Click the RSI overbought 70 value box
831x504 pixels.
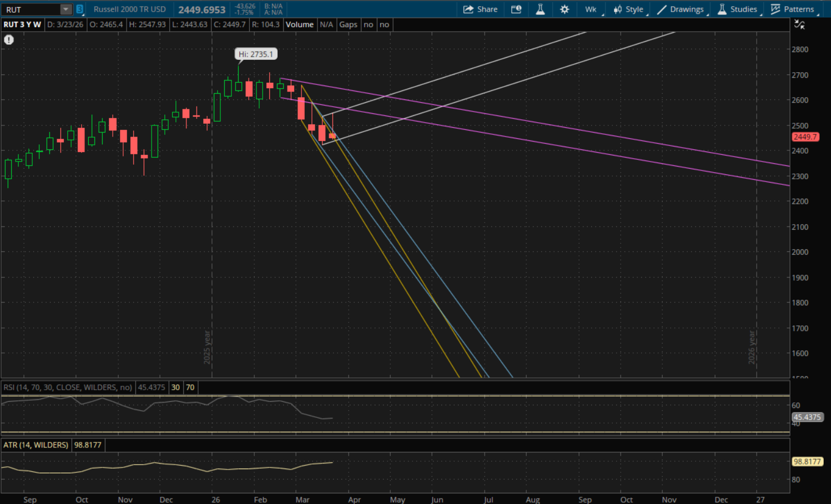(x=190, y=387)
